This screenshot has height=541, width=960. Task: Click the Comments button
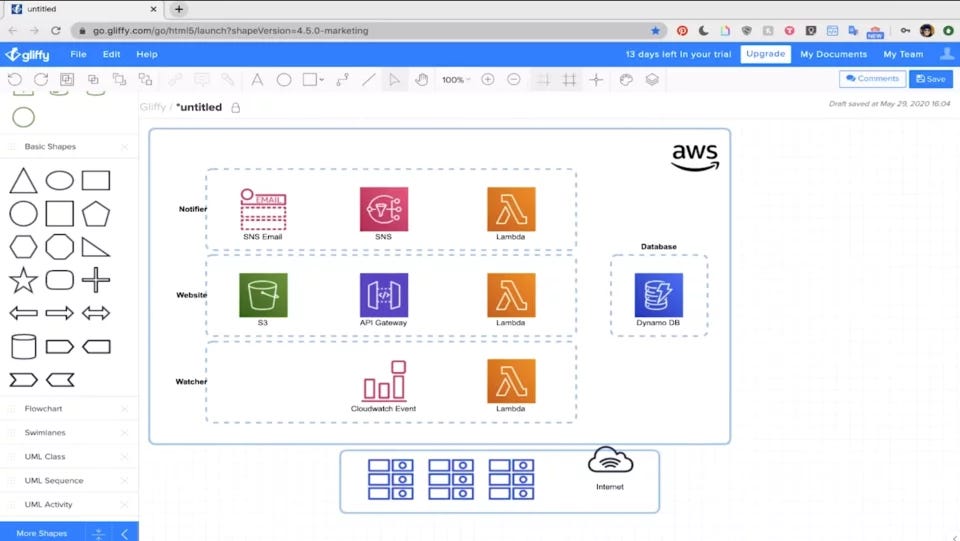(872, 79)
